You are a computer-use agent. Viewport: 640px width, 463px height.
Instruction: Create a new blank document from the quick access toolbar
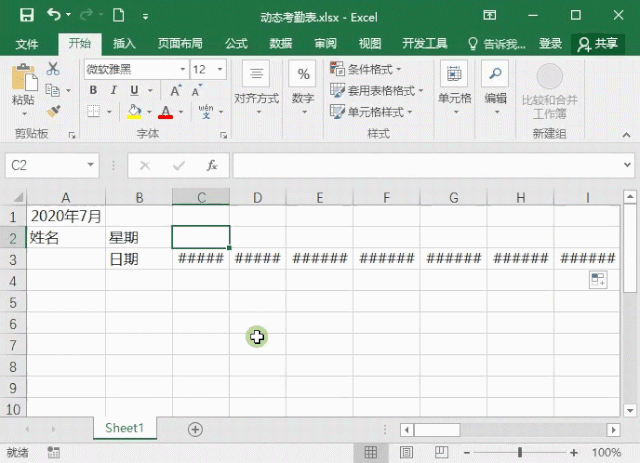pyautogui.click(x=118, y=15)
